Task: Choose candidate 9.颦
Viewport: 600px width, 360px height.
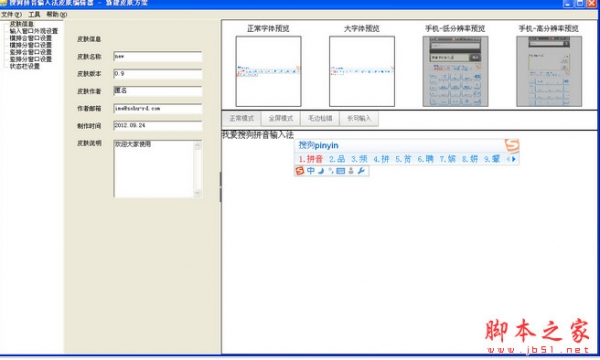Action: [492, 159]
